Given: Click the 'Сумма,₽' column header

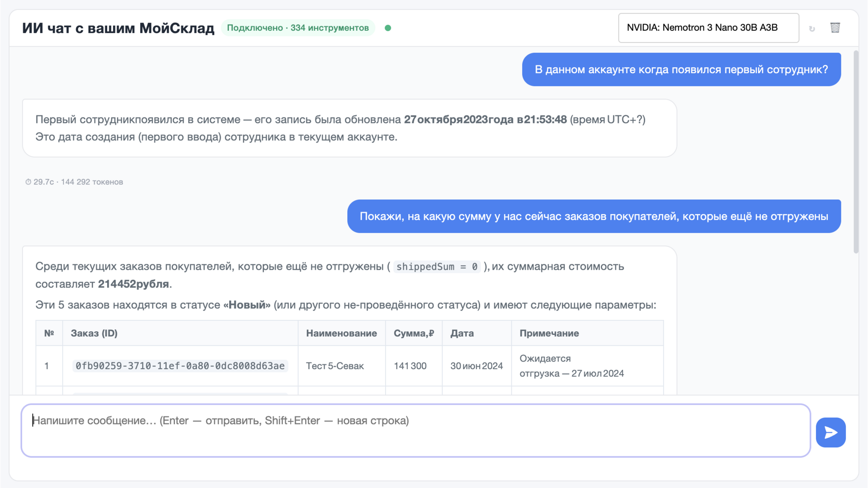Looking at the screenshot, I should tap(413, 333).
